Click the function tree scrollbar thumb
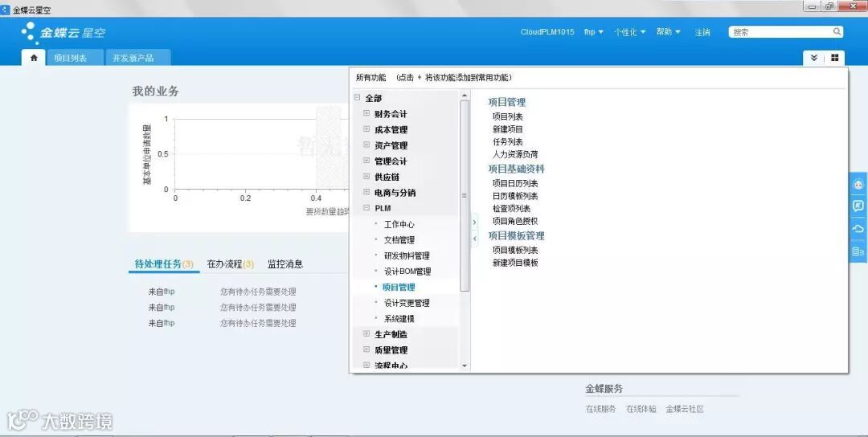 click(465, 195)
